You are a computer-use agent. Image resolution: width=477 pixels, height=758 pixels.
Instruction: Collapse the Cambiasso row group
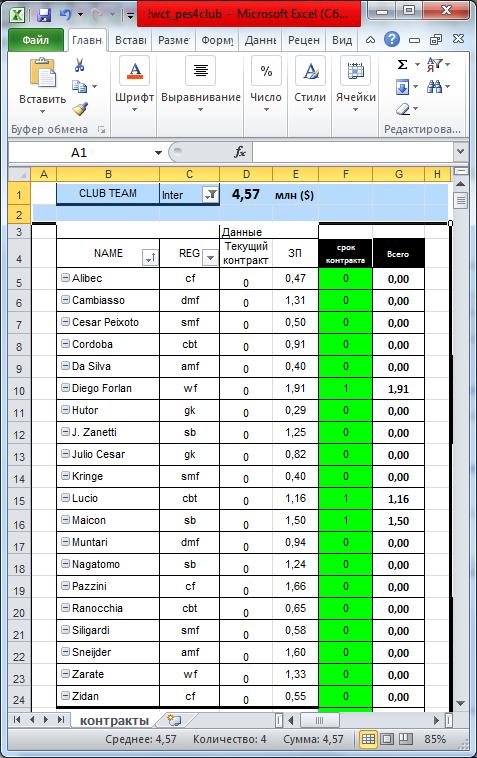(65, 300)
